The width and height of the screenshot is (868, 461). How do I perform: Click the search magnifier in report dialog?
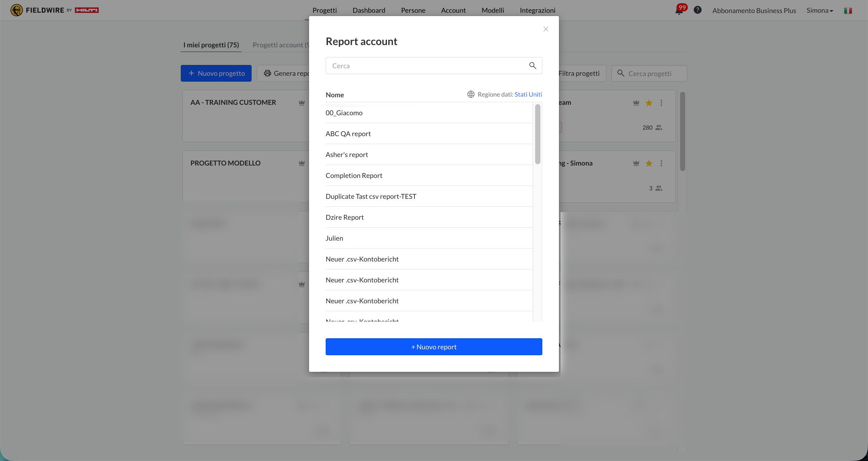click(533, 65)
